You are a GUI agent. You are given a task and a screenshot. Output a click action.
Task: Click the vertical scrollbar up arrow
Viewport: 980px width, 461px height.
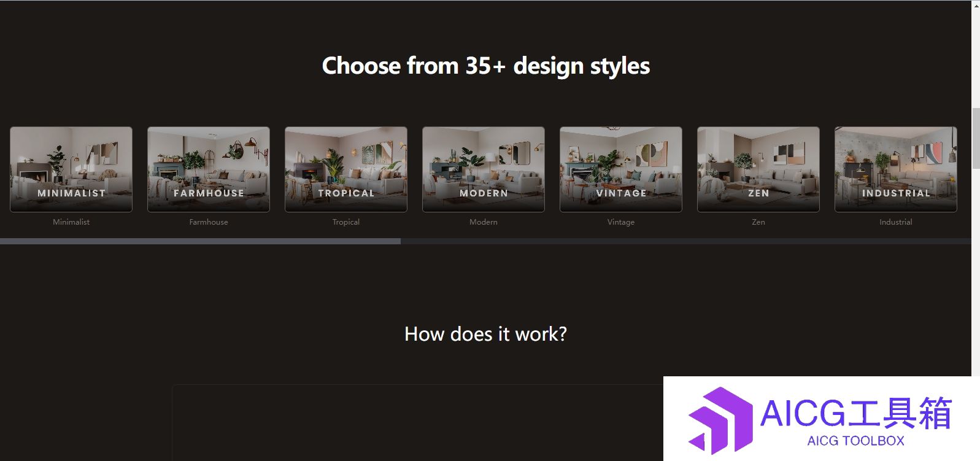coord(976,6)
